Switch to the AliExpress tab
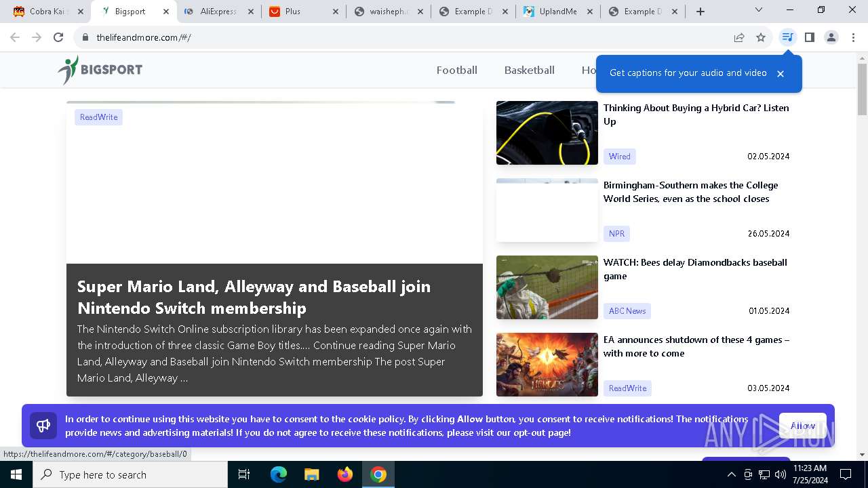Viewport: 868px width, 488px height. pos(217,12)
